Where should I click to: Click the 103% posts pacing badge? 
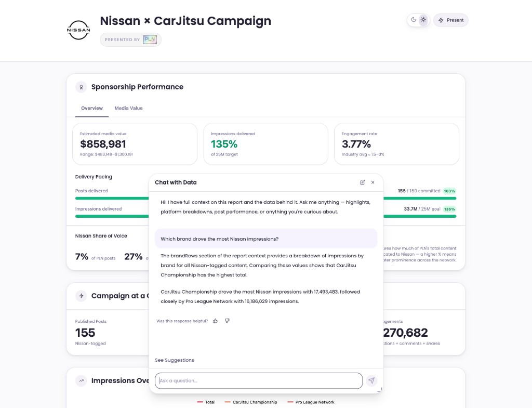(x=449, y=191)
